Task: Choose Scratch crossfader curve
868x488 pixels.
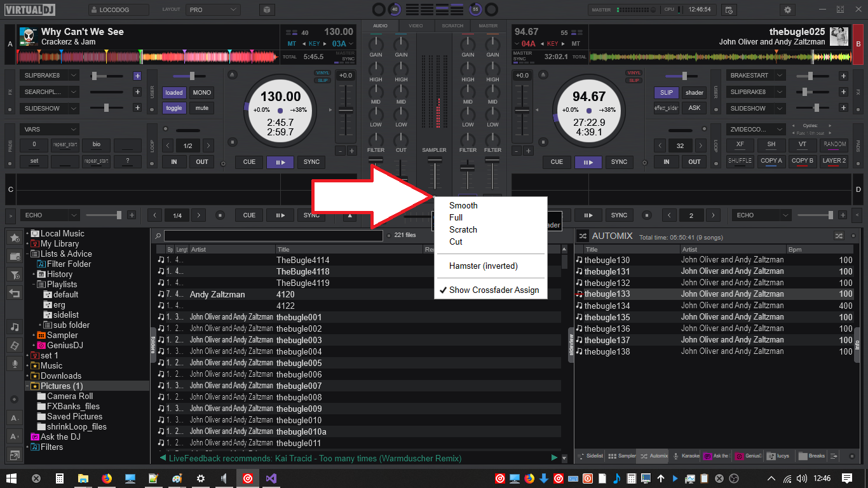Action: (489, 229)
